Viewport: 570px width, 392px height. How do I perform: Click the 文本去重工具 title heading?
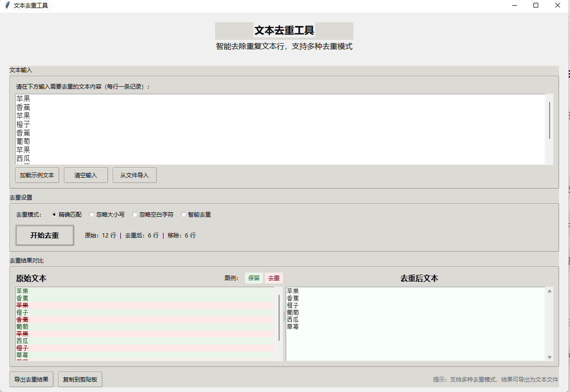(284, 30)
